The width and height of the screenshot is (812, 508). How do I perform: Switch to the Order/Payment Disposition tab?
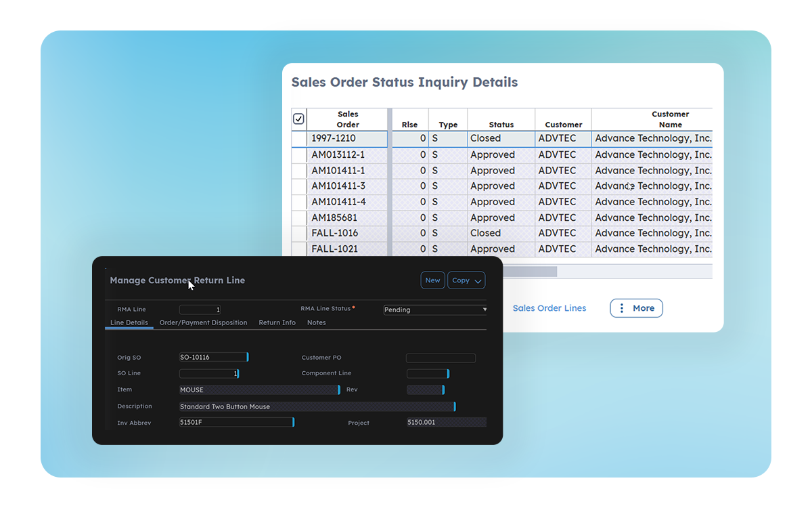pos(203,323)
